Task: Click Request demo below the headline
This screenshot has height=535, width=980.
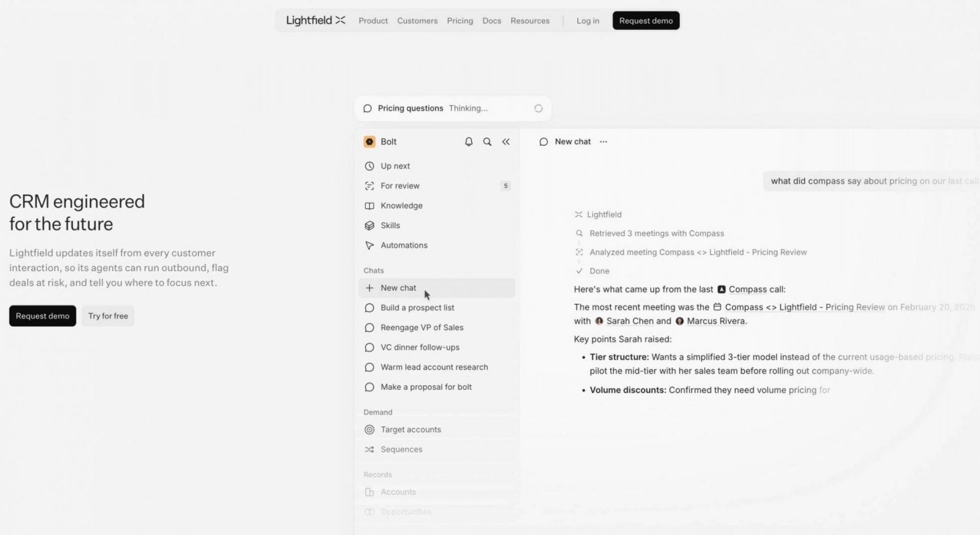Action: (42, 316)
